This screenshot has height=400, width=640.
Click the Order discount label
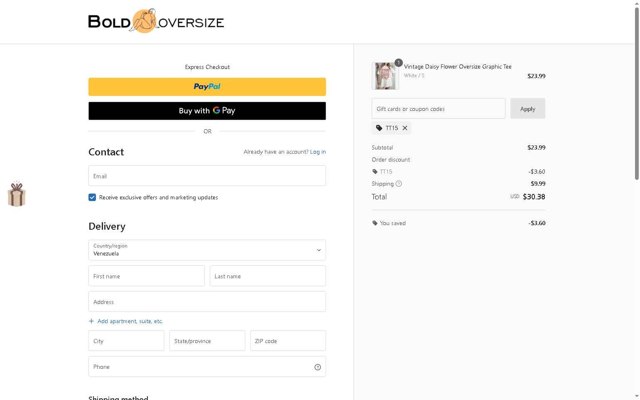(x=391, y=160)
